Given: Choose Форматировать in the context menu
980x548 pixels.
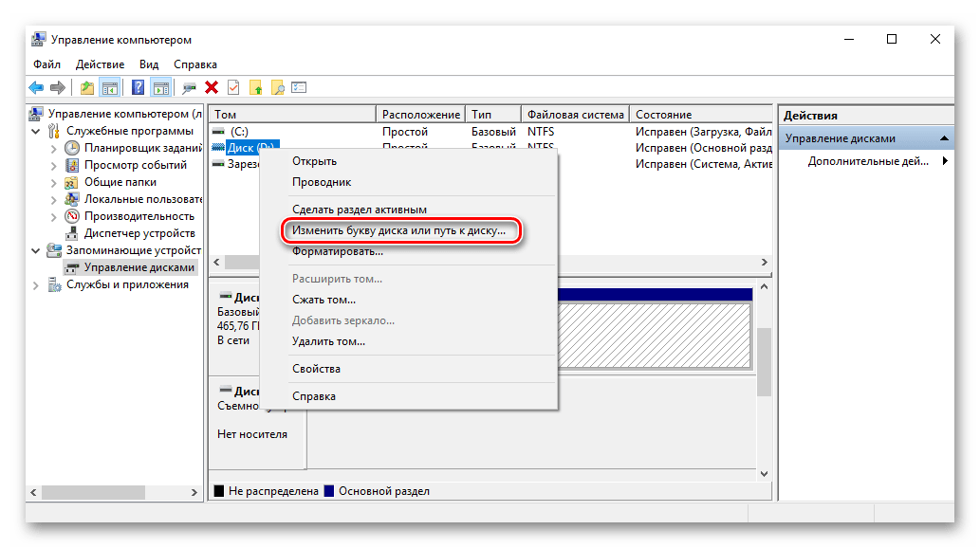Looking at the screenshot, I should coord(409,251).
